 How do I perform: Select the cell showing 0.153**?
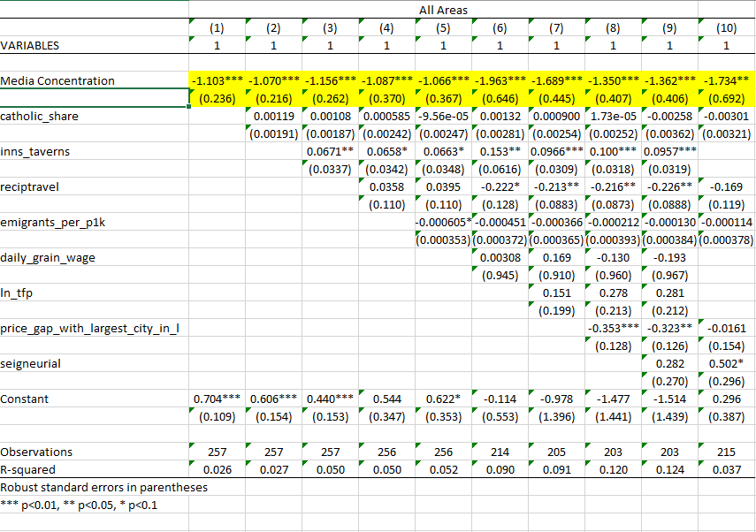pyautogui.click(x=500, y=151)
